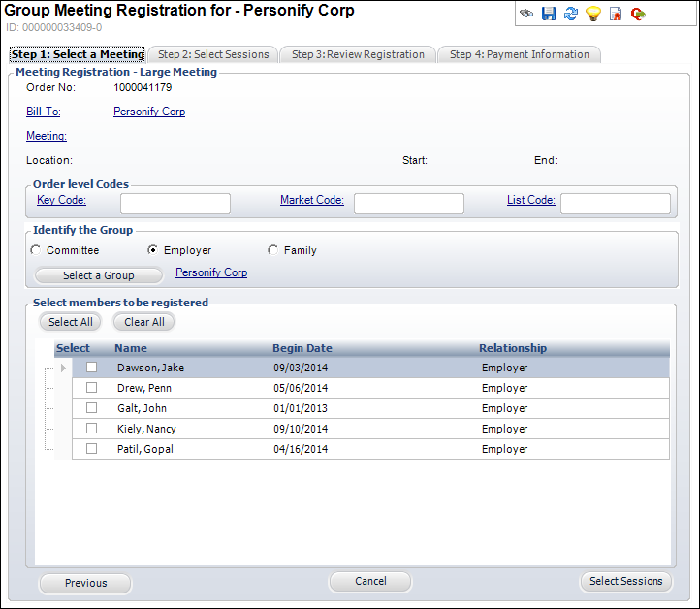This screenshot has width=700, height=609.
Task: Sort by the Relationship column header
Action: (513, 348)
